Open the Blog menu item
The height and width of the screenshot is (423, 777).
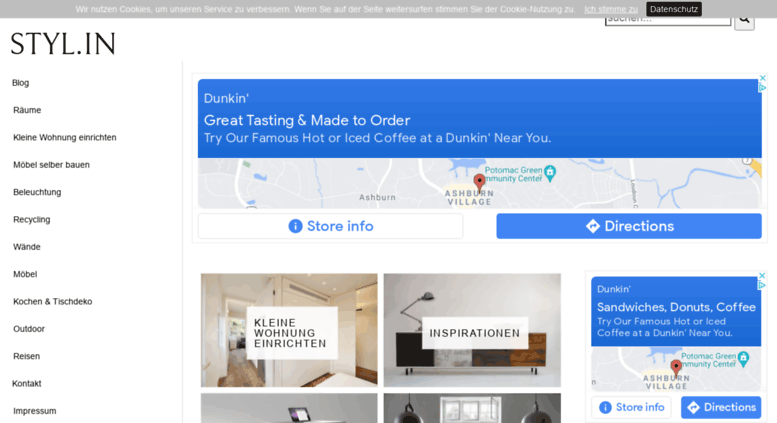click(x=20, y=83)
